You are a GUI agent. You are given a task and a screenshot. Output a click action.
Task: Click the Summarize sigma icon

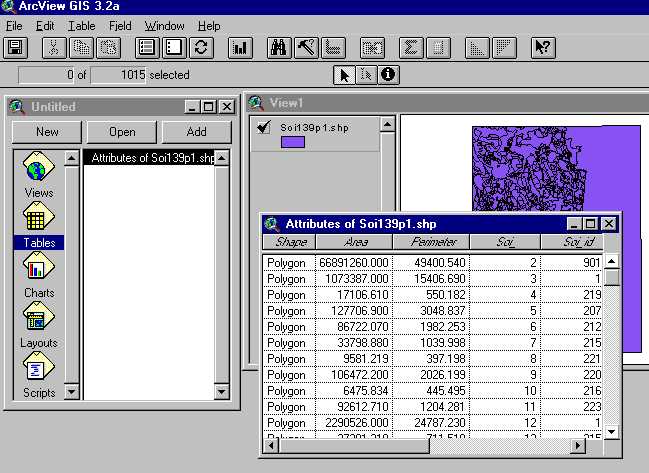pyautogui.click(x=411, y=48)
